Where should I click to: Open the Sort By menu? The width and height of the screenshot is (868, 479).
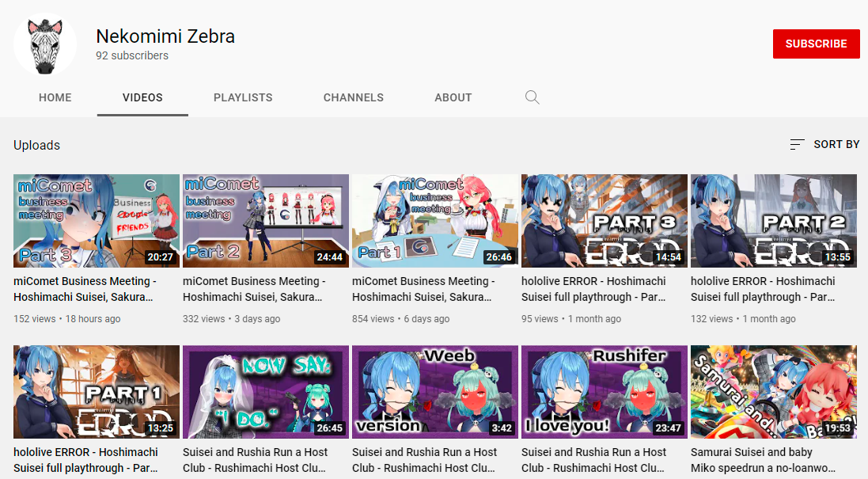[824, 145]
